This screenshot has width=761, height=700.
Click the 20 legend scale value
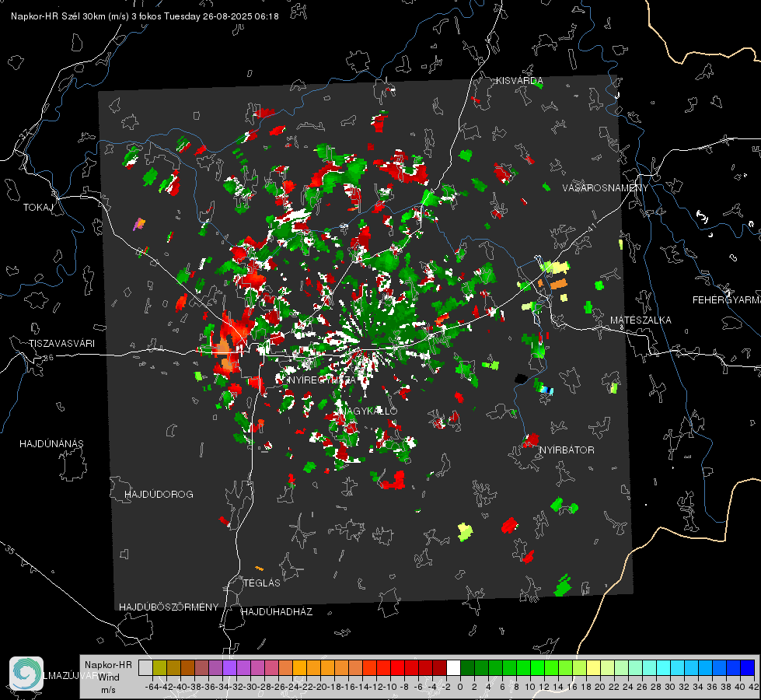600,687
